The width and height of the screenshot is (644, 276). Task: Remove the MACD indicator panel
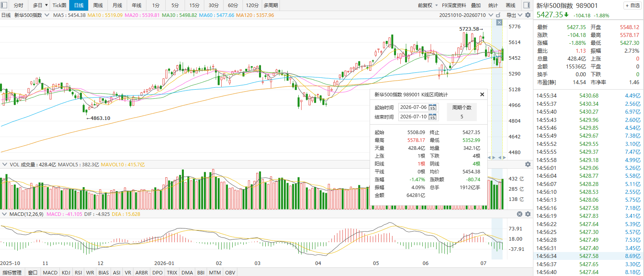tap(520, 214)
